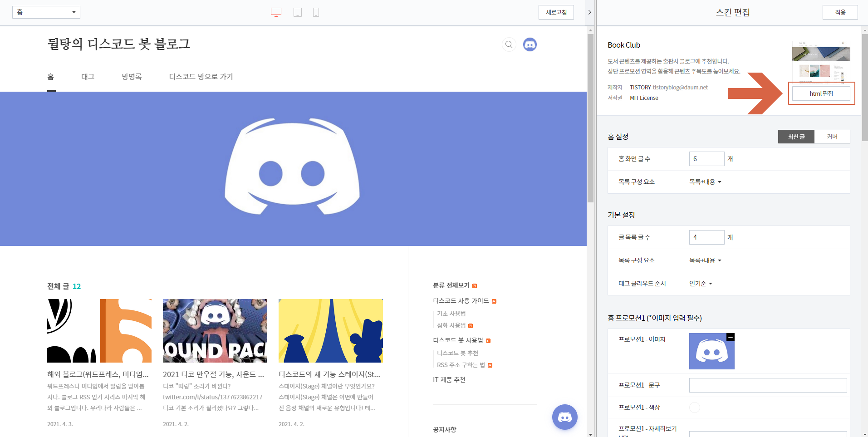This screenshot has height=437, width=868.
Task: Open the 홈 page selector dropdown
Action: tap(46, 12)
